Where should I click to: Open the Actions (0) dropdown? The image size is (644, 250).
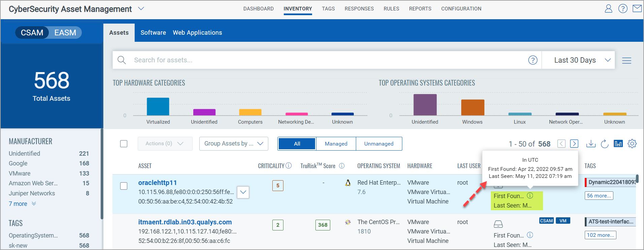click(165, 144)
